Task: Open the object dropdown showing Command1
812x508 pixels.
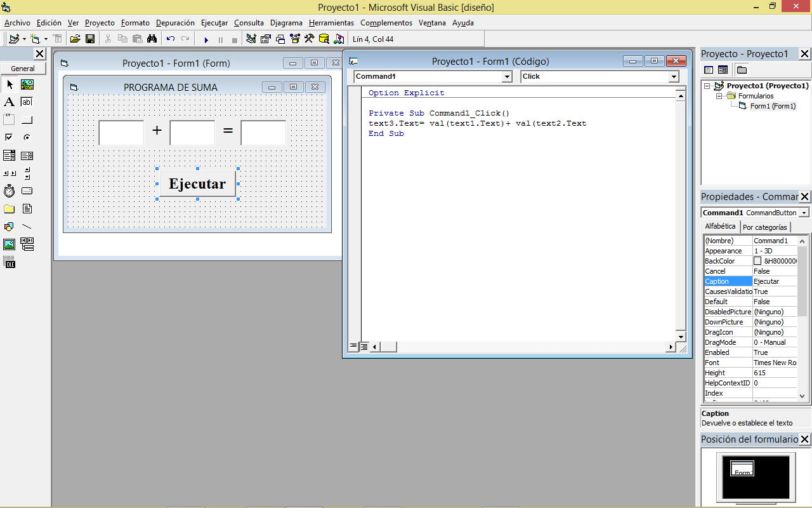Action: (x=507, y=76)
